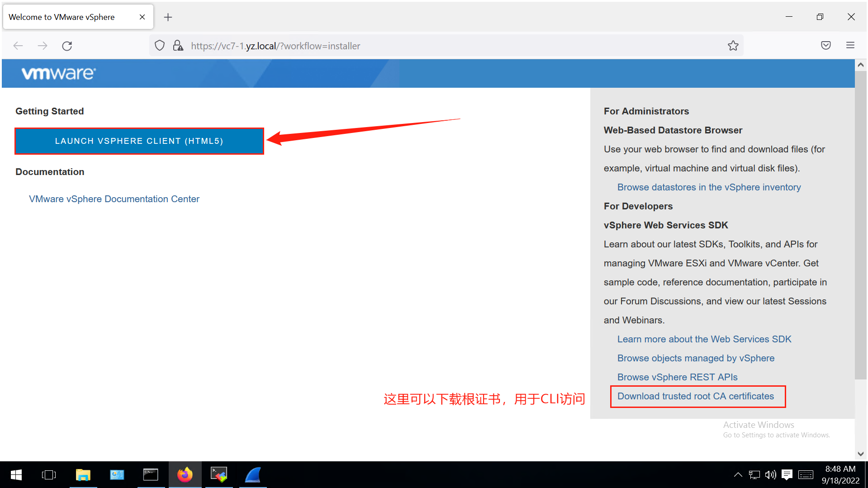Open the terminal app with colored icon

219,475
